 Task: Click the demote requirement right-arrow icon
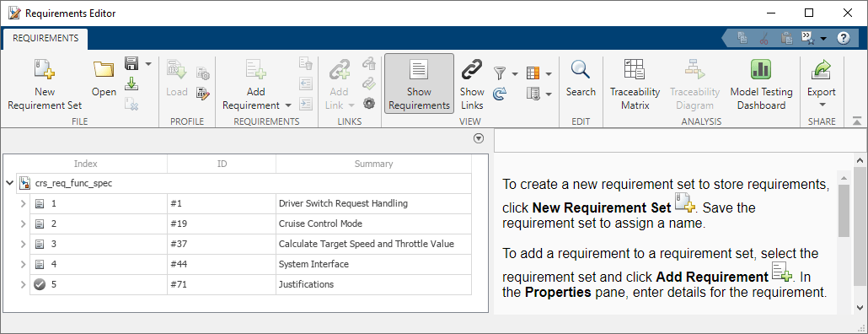306,103
